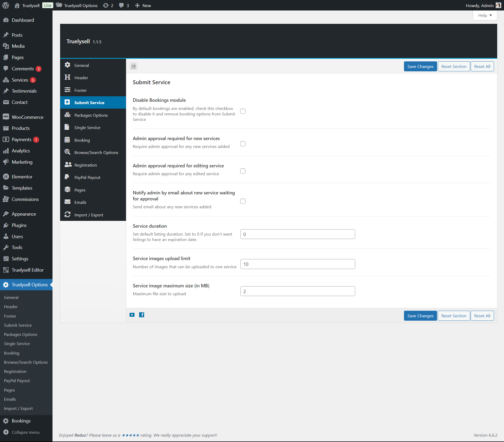Expand WooCommerce sidebar menu
Image resolution: width=504 pixels, height=442 pixels.
(27, 117)
